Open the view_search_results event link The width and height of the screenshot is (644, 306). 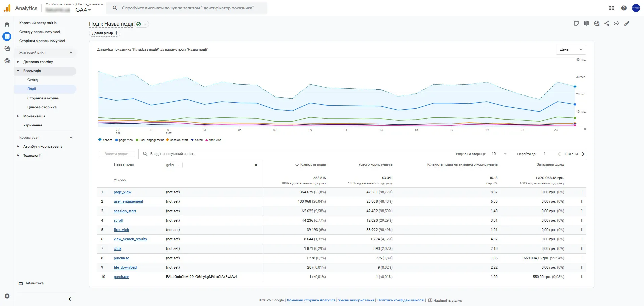coord(130,239)
